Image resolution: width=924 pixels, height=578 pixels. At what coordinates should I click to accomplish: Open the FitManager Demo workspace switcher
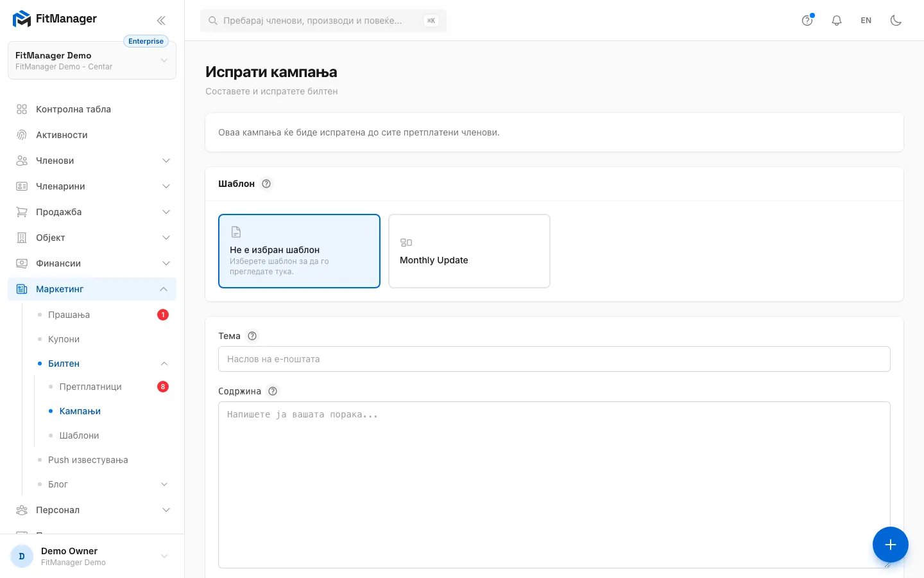pos(92,60)
